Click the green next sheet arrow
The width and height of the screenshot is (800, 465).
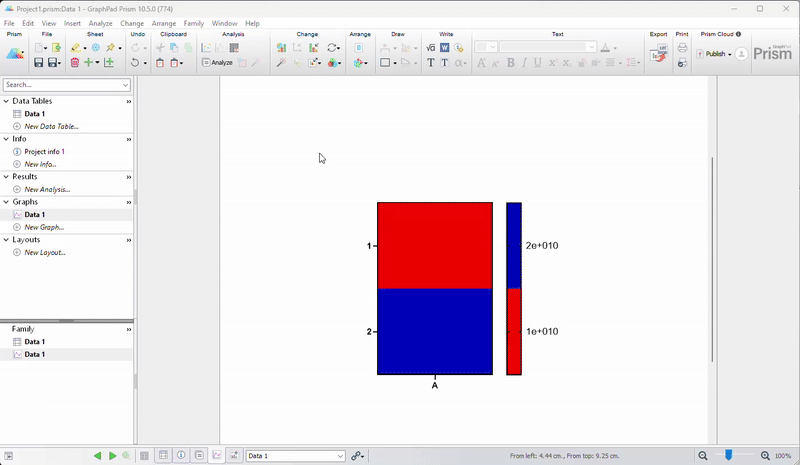(112, 456)
